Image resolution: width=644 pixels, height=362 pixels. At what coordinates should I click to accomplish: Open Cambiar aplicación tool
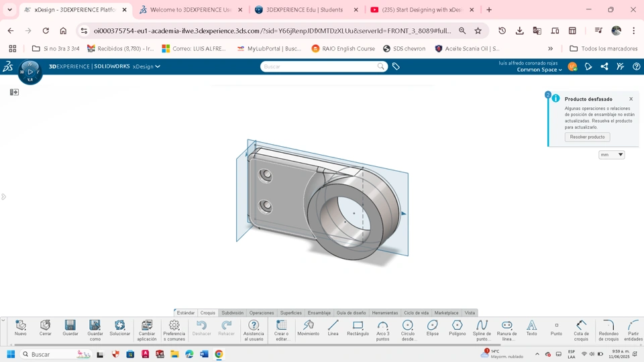coord(147,326)
